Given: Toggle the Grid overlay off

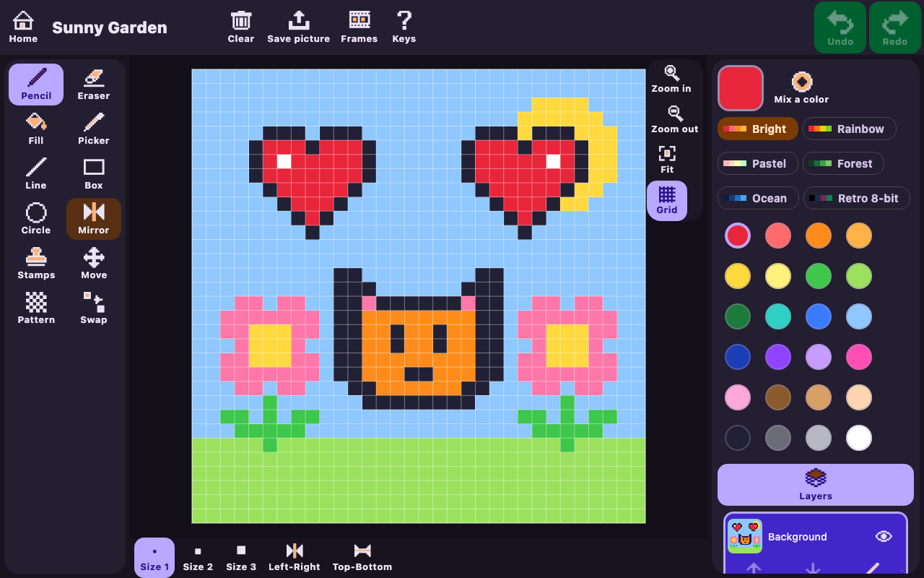Looking at the screenshot, I should pyautogui.click(x=667, y=200).
